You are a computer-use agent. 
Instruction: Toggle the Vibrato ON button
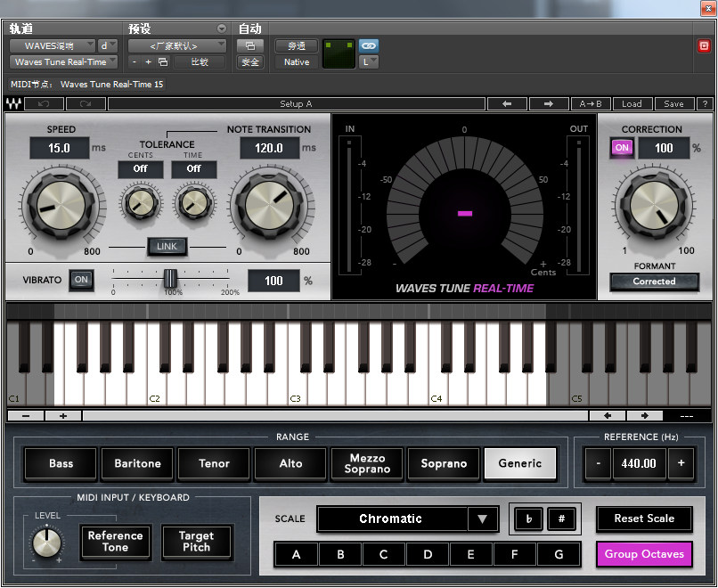pyautogui.click(x=81, y=280)
